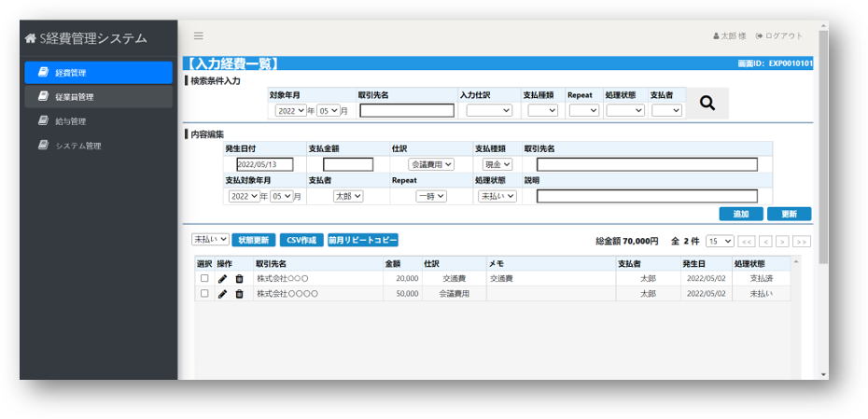Viewport: 868px width, 419px height.
Task: Click the 支払金額 input field
Action: [348, 164]
